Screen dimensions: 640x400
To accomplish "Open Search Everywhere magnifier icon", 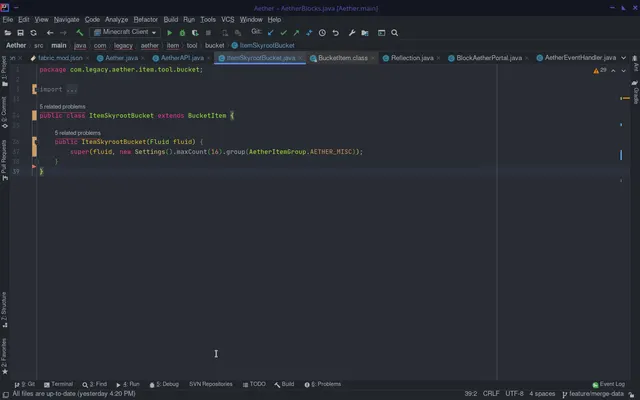I will tap(394, 33).
